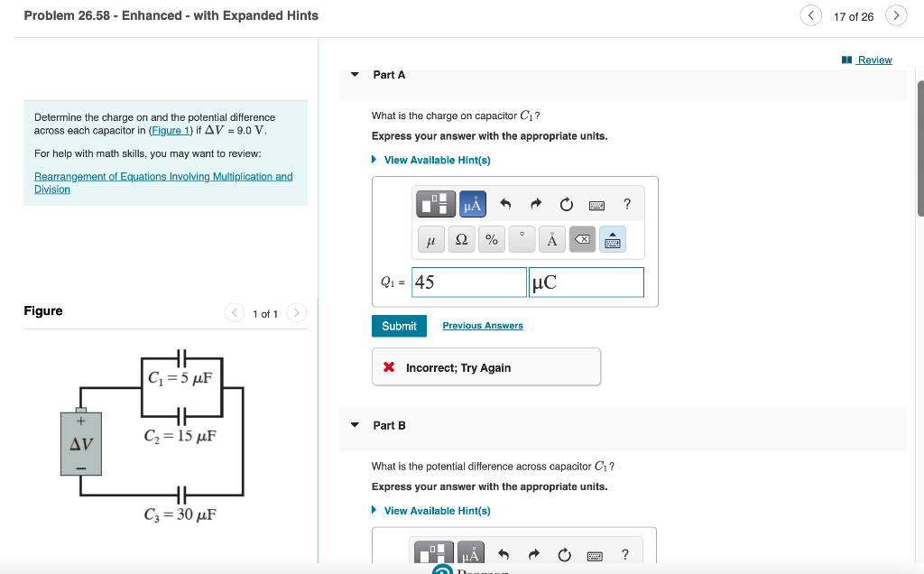Screen dimensions: 924x574
Task: Click the Q1 answer input field
Action: click(x=468, y=282)
